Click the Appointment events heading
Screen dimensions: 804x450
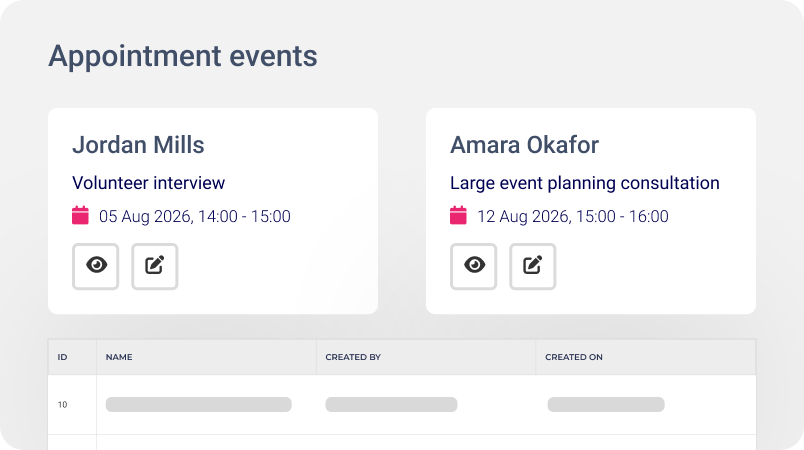point(183,56)
